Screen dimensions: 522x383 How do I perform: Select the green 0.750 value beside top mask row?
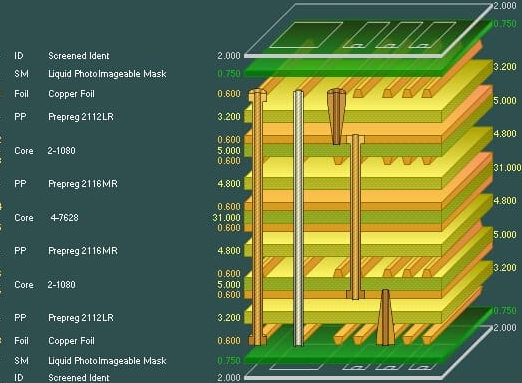(x=229, y=74)
